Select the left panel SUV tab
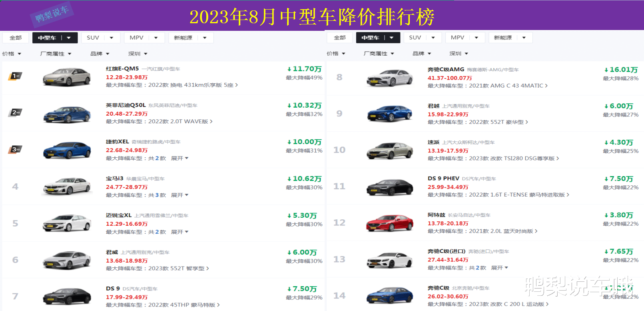Screen dimensions: 644x311 tap(101, 38)
